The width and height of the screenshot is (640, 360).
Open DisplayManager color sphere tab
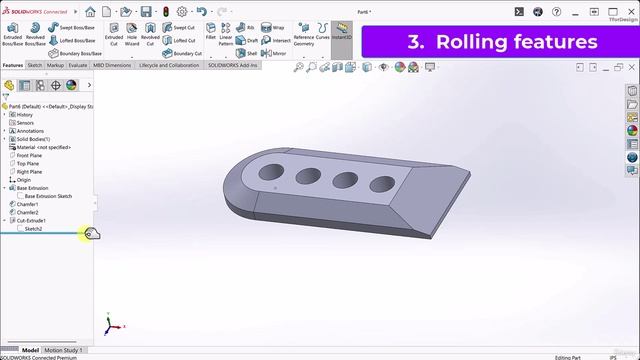pos(71,85)
